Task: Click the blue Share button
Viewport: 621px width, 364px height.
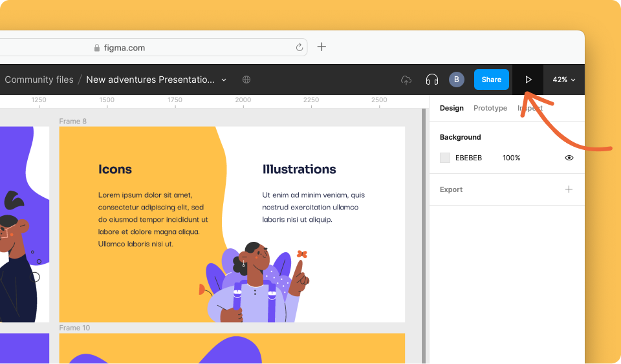Action: click(491, 80)
